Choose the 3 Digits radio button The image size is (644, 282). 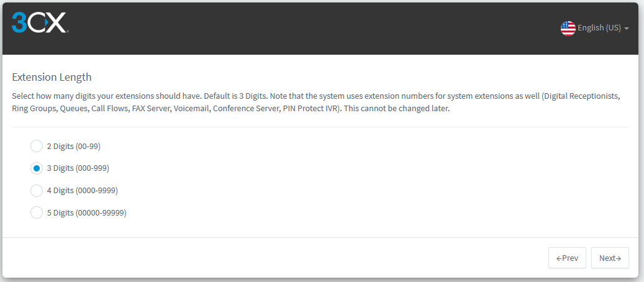(37, 168)
